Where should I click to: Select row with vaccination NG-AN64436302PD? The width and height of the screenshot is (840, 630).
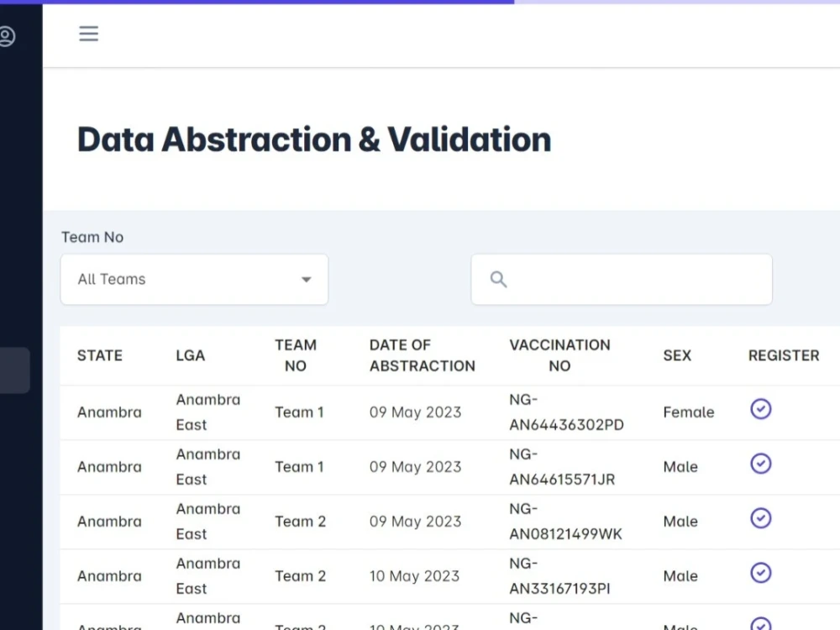pos(449,412)
